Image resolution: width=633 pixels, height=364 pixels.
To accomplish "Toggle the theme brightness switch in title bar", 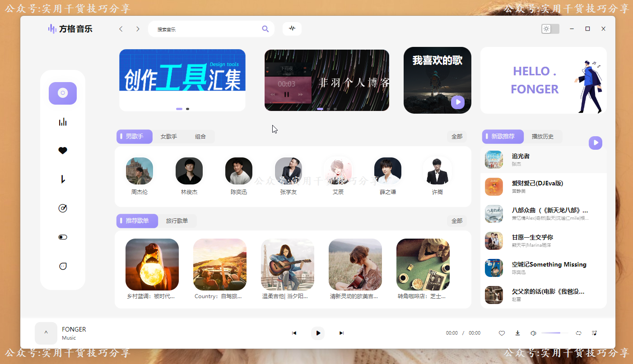I will click(549, 28).
